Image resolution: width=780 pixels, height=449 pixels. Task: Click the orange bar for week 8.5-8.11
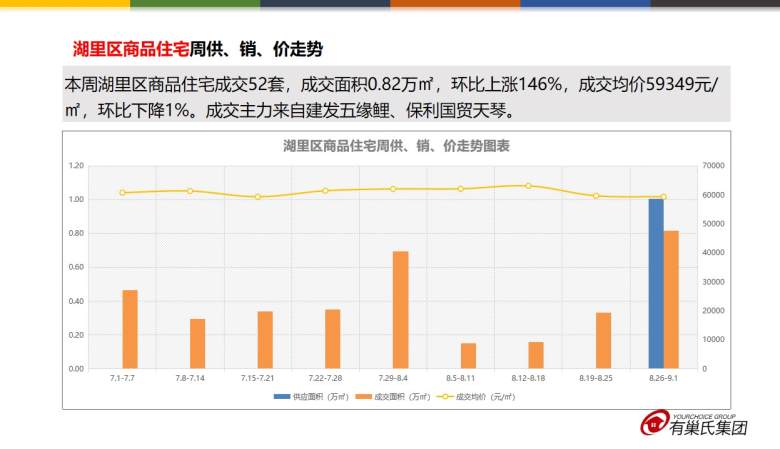[468, 356]
